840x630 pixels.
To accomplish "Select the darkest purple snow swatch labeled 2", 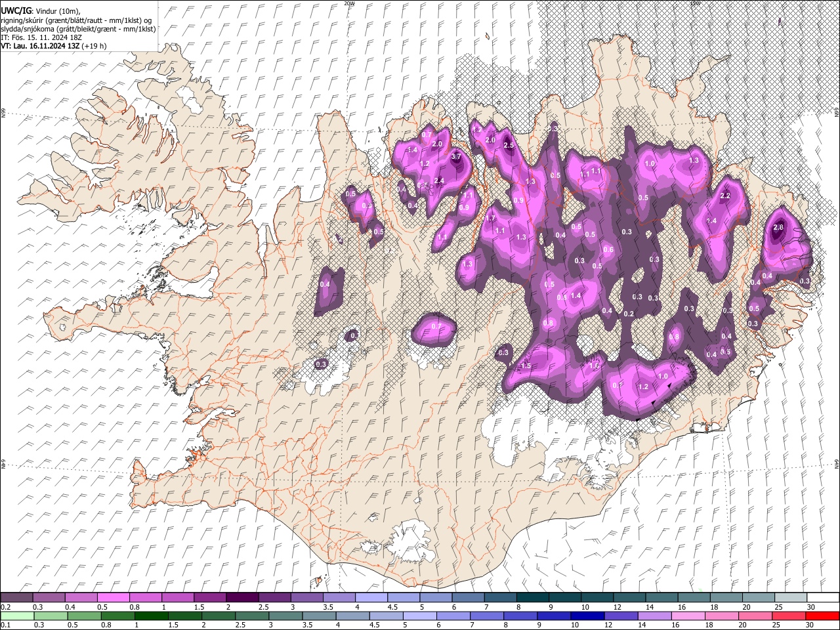I will click(x=241, y=598).
